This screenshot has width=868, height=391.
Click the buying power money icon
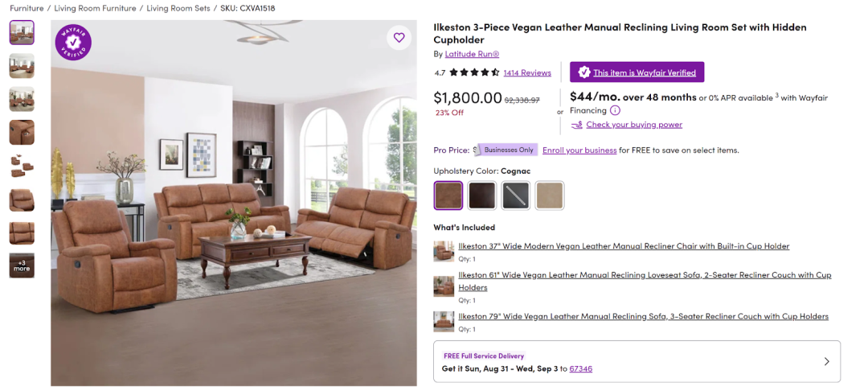pos(577,125)
